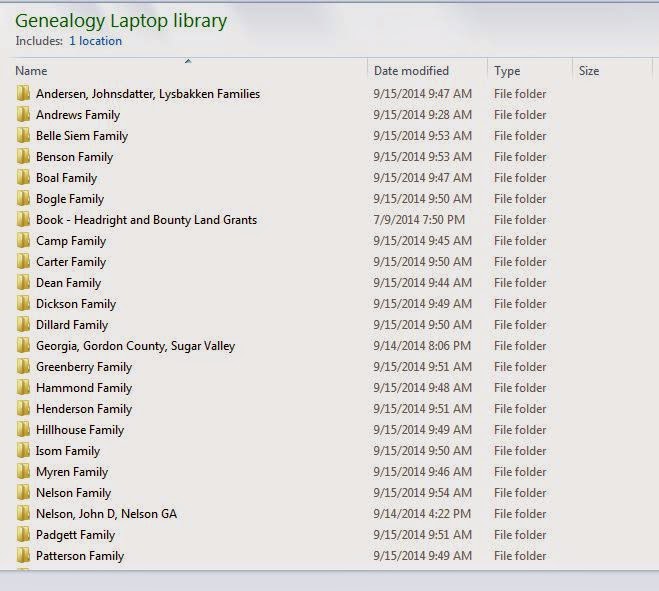Click the Bogle Family folder icon
This screenshot has width=659, height=591.
point(24,198)
